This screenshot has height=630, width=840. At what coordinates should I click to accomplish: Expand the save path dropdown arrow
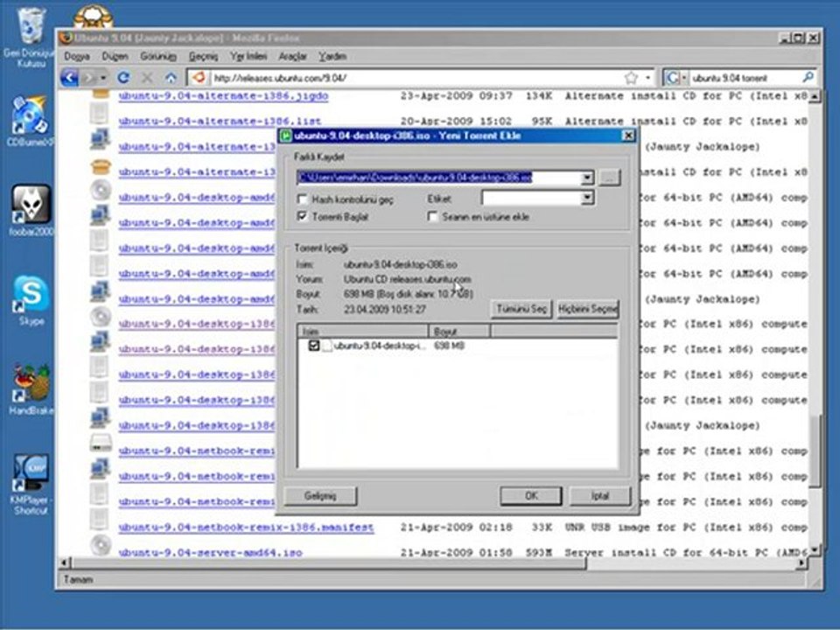587,178
